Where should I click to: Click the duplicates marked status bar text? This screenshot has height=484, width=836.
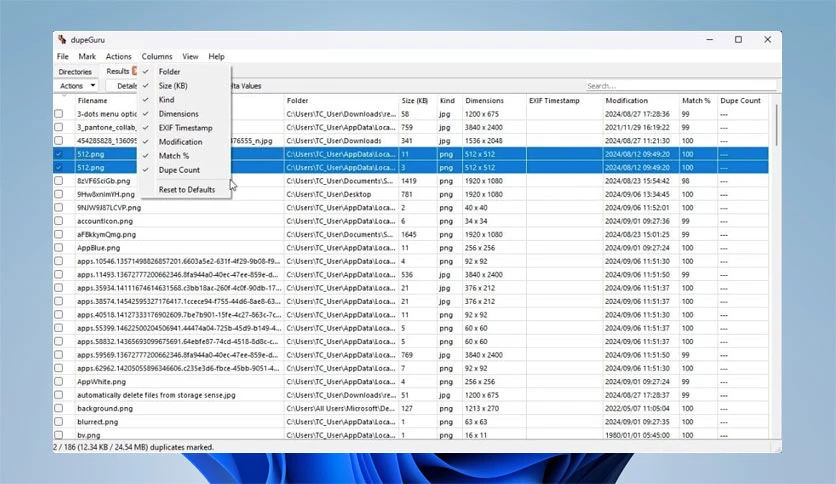(x=133, y=447)
